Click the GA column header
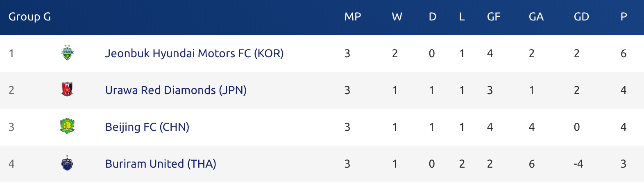Image resolution: width=644 pixels, height=184 pixels. pos(536,17)
